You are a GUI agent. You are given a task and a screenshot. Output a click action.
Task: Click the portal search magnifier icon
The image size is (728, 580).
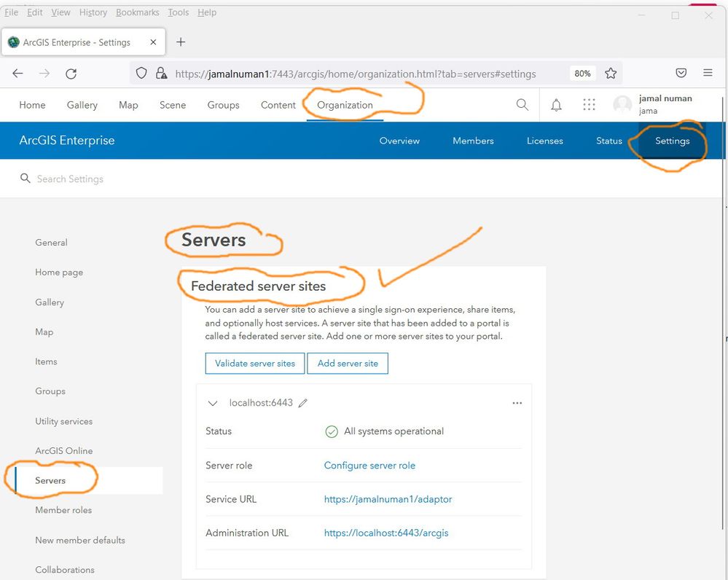(x=522, y=105)
